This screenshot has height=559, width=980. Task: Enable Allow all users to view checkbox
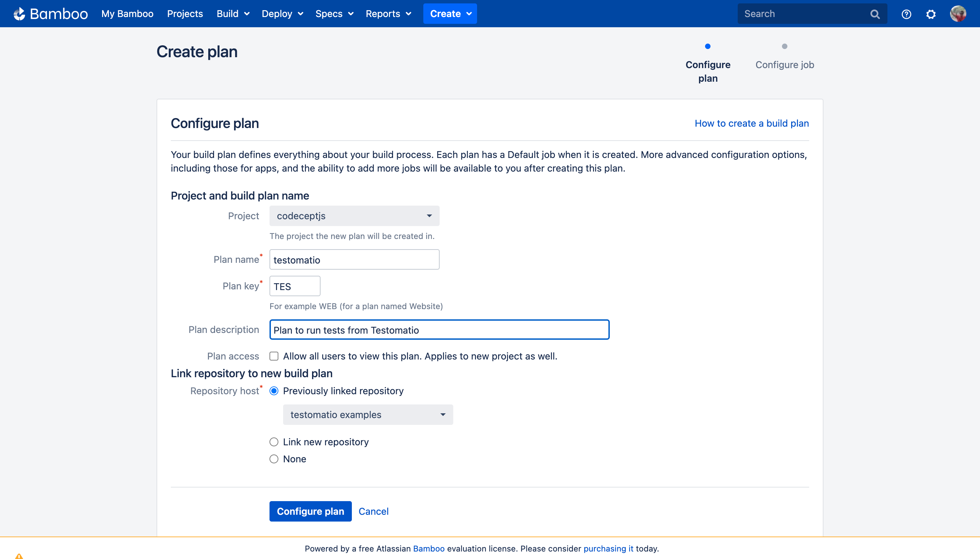click(274, 356)
